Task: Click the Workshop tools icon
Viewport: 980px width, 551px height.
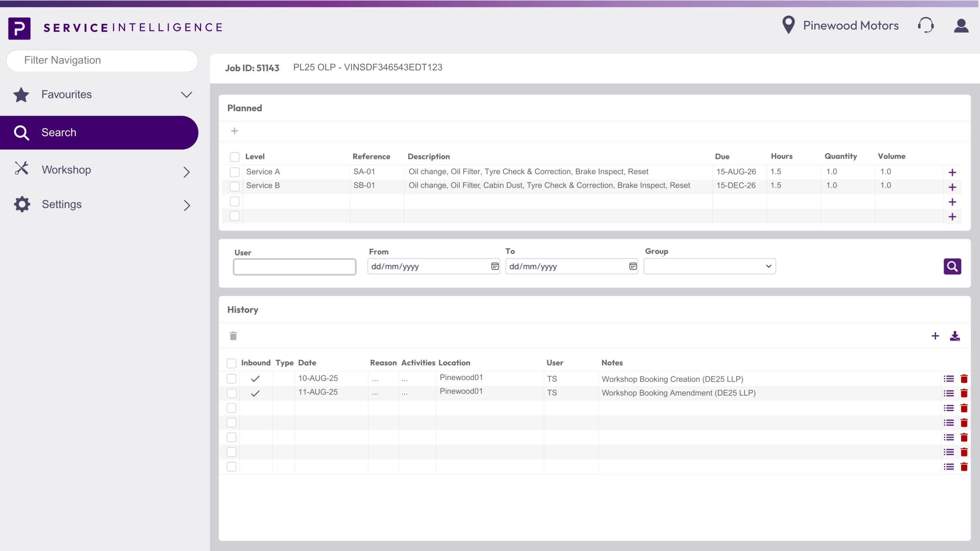Action: pos(21,168)
